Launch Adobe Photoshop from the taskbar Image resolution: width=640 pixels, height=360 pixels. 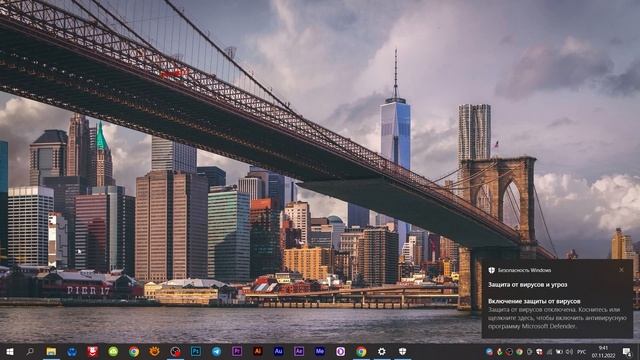(x=196, y=351)
